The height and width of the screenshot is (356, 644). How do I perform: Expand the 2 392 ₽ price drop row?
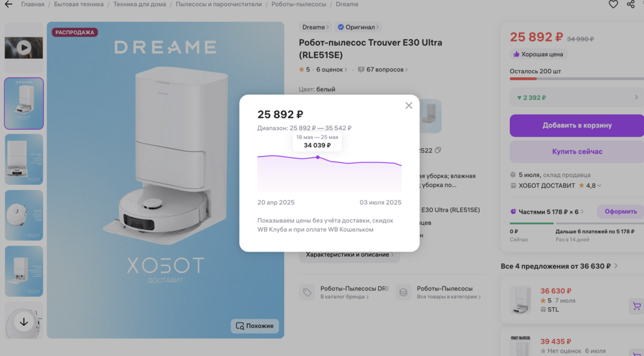[x=577, y=97]
